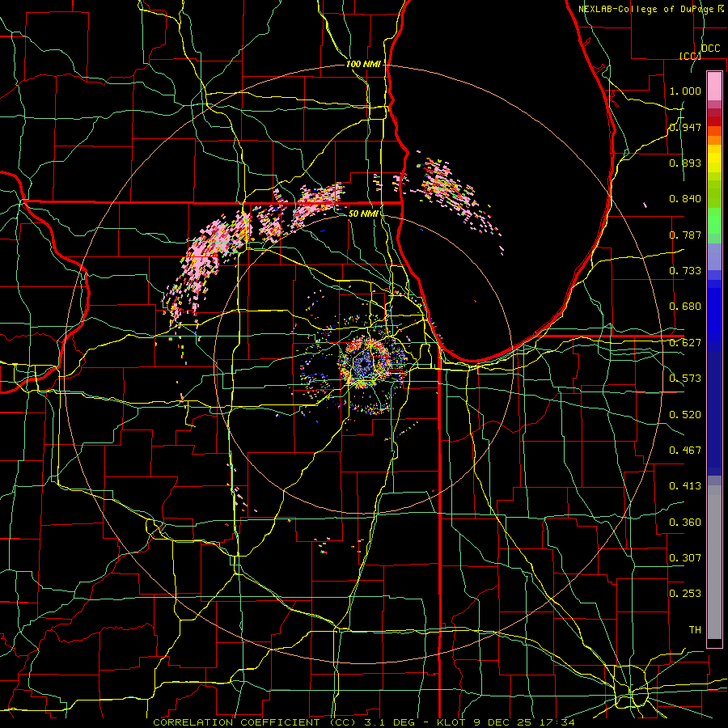The width and height of the screenshot is (728, 728).
Task: Pick the dark navy color bar segment
Action: click(714, 413)
